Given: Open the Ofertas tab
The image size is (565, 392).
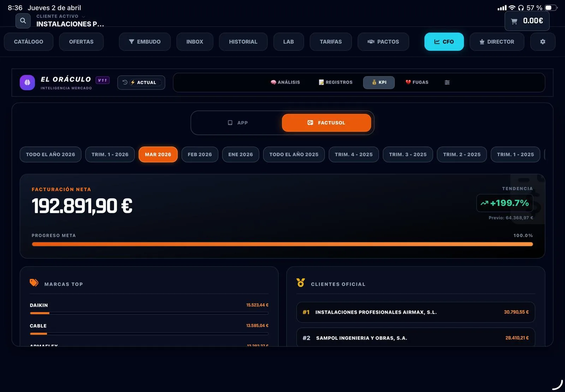Looking at the screenshot, I should tap(81, 42).
